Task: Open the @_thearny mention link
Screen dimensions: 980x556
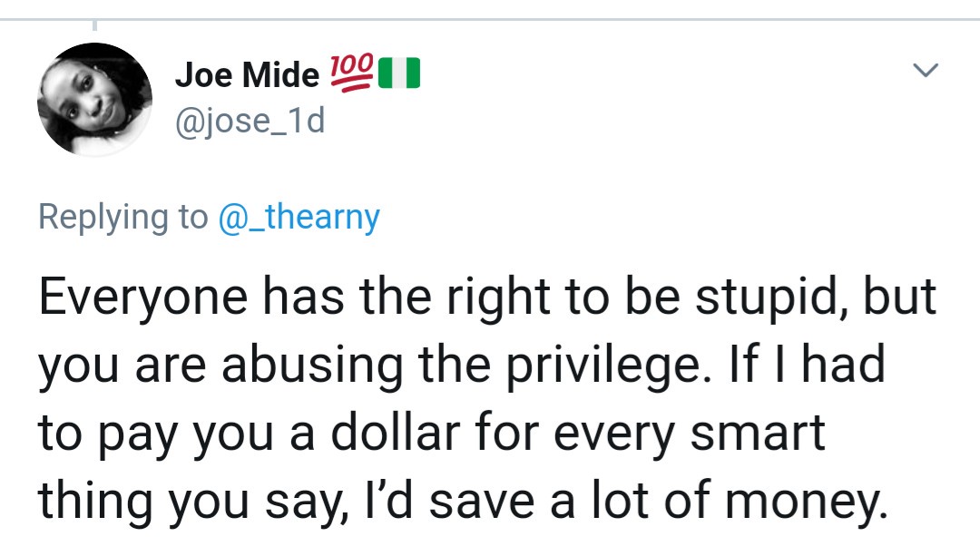Action: pyautogui.click(x=299, y=218)
